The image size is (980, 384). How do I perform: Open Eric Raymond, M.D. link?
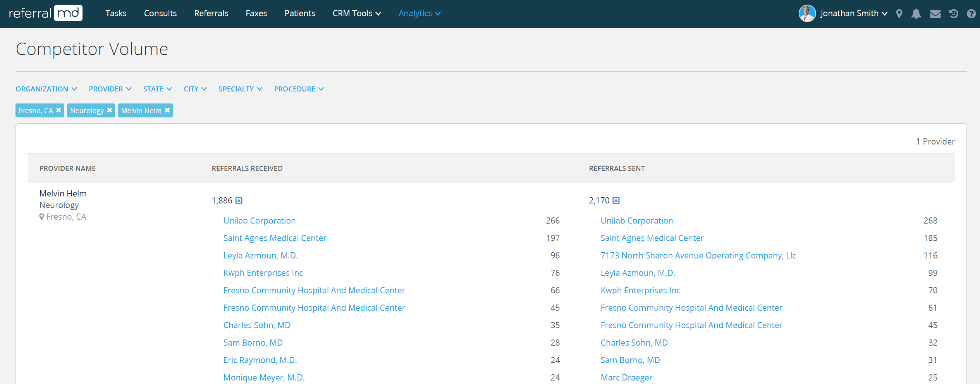pyautogui.click(x=260, y=360)
